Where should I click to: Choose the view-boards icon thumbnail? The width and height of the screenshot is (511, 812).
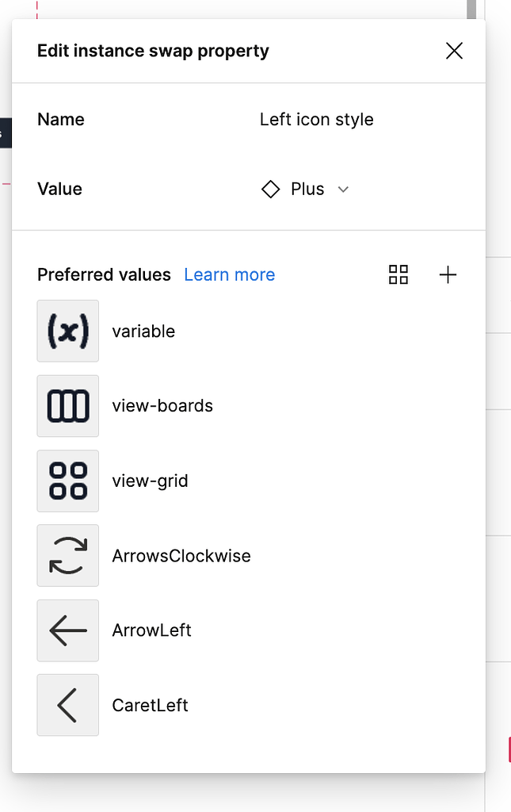click(68, 406)
